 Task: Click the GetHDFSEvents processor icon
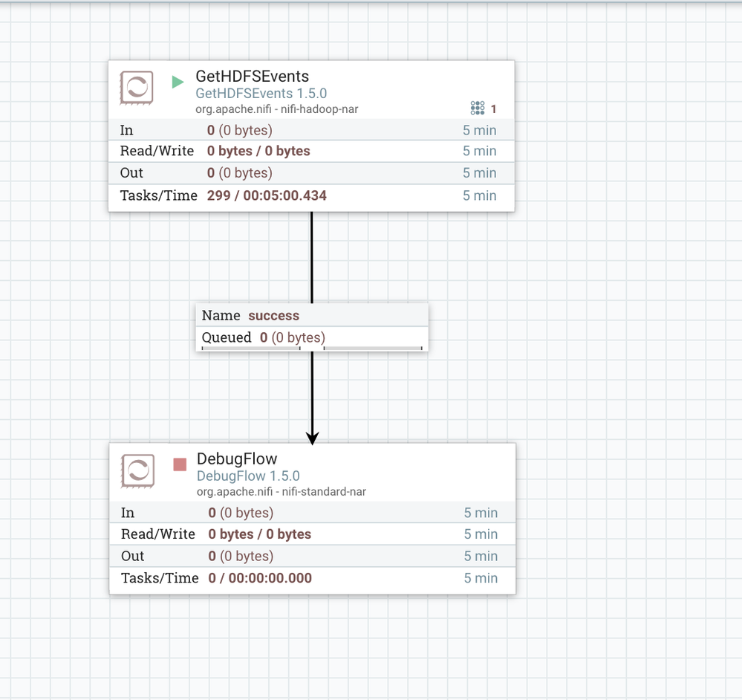click(136, 88)
